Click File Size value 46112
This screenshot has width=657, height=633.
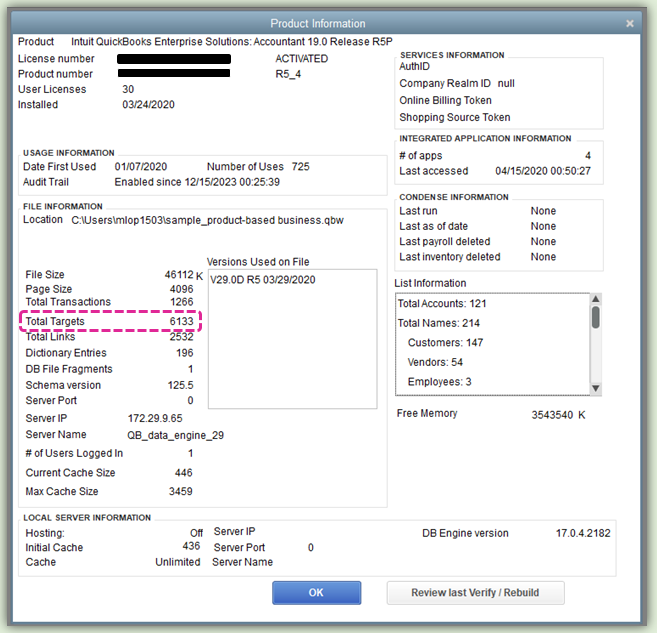[179, 274]
